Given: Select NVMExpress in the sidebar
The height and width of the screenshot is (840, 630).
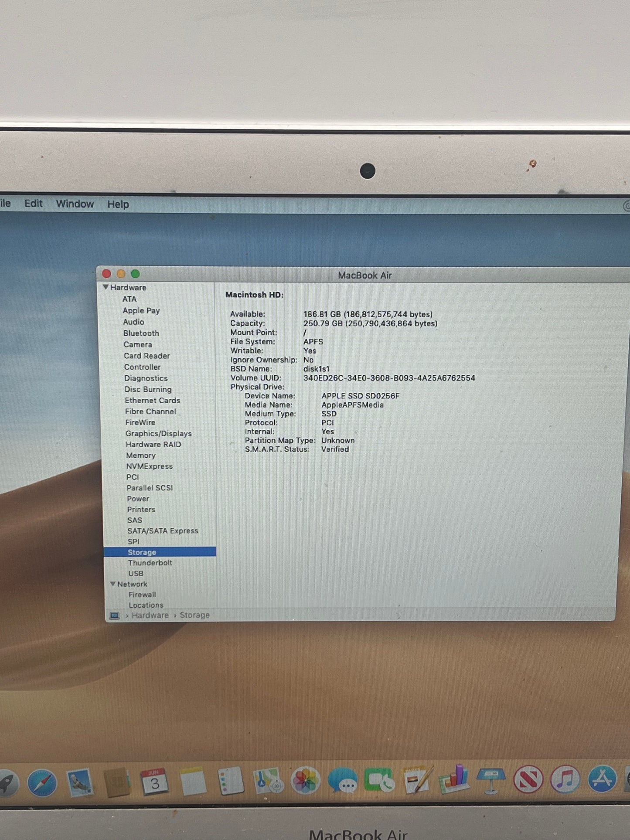Looking at the screenshot, I should tap(150, 466).
